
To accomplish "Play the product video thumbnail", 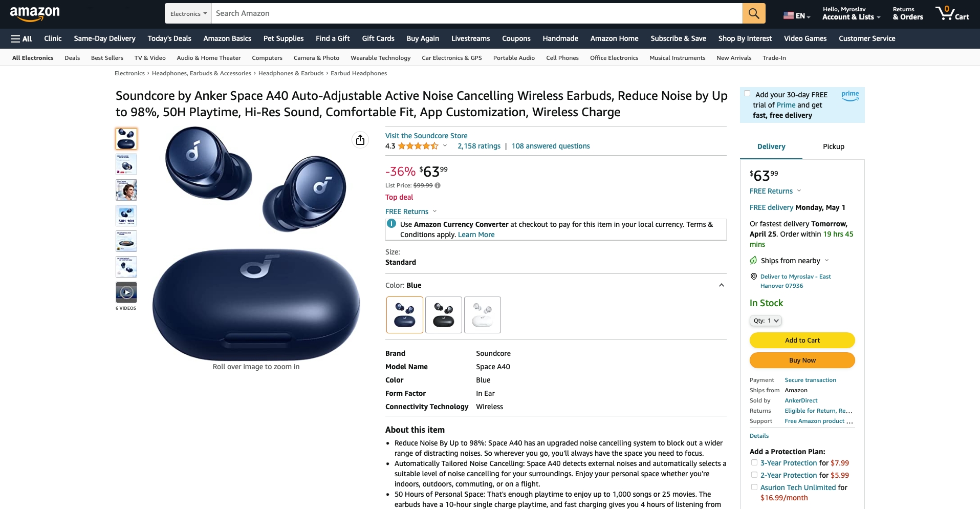I will (126, 292).
